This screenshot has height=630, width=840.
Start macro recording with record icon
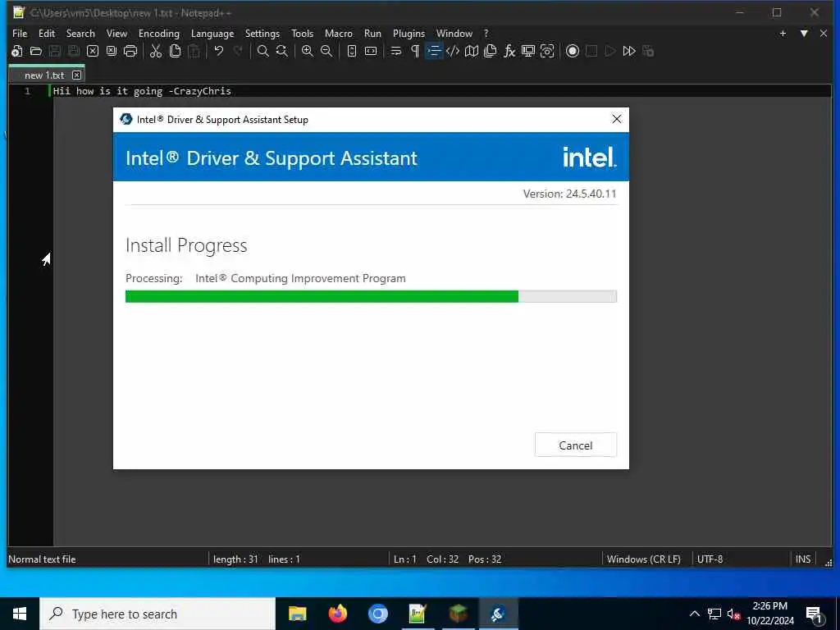tap(573, 52)
